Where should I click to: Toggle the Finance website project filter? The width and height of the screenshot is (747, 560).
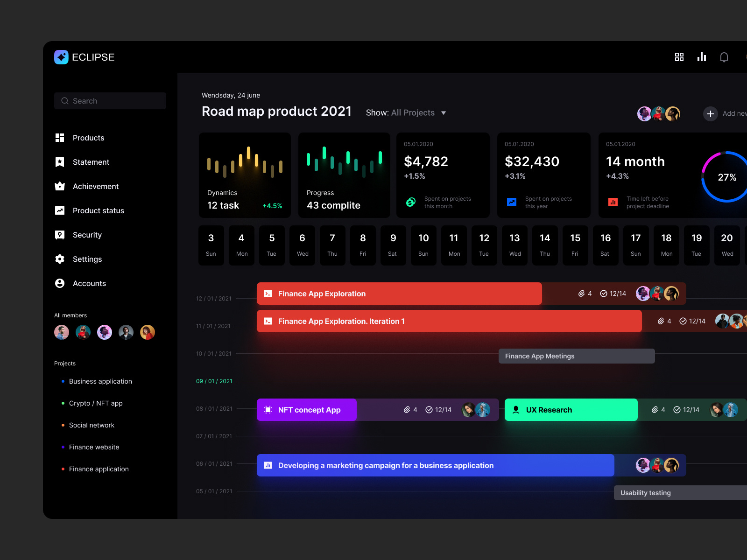pos(94,447)
